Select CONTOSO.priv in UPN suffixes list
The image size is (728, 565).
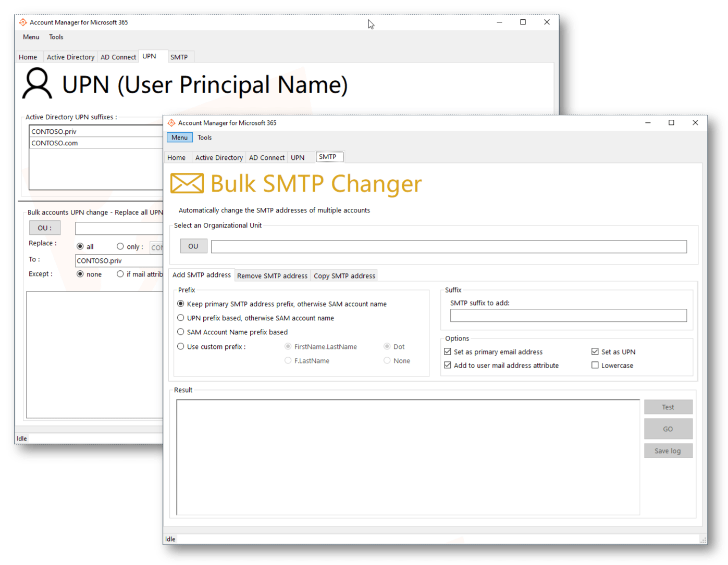pos(96,131)
